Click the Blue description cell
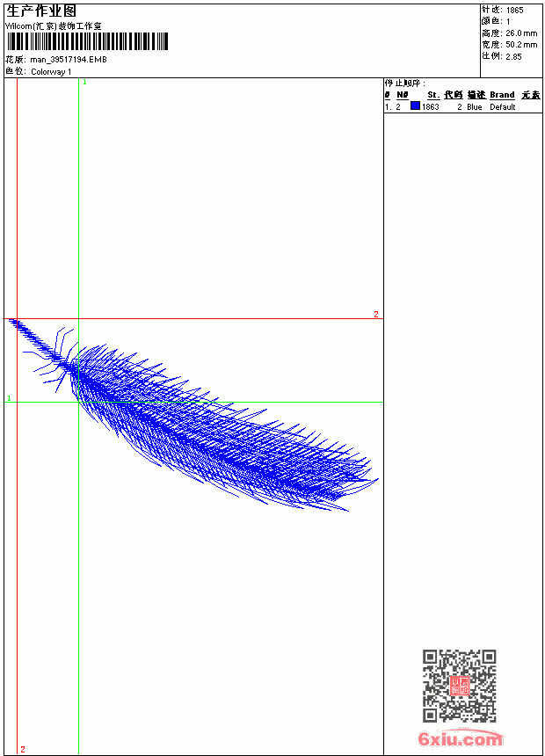545x756 pixels. coord(475,107)
